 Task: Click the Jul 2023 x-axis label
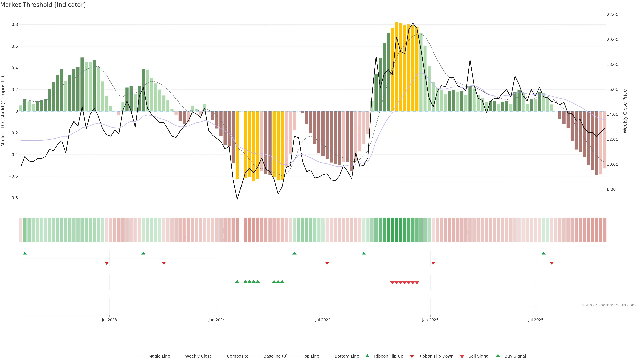pos(109,320)
